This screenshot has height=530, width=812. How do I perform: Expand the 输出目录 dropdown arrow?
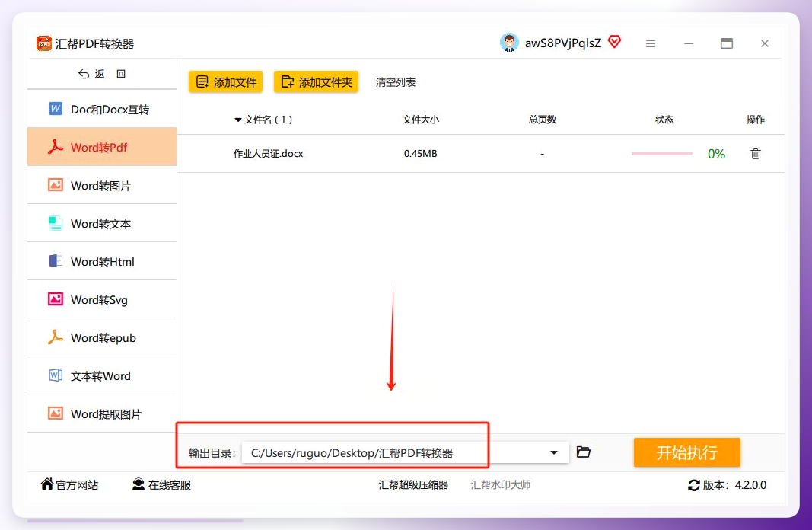pyautogui.click(x=553, y=452)
